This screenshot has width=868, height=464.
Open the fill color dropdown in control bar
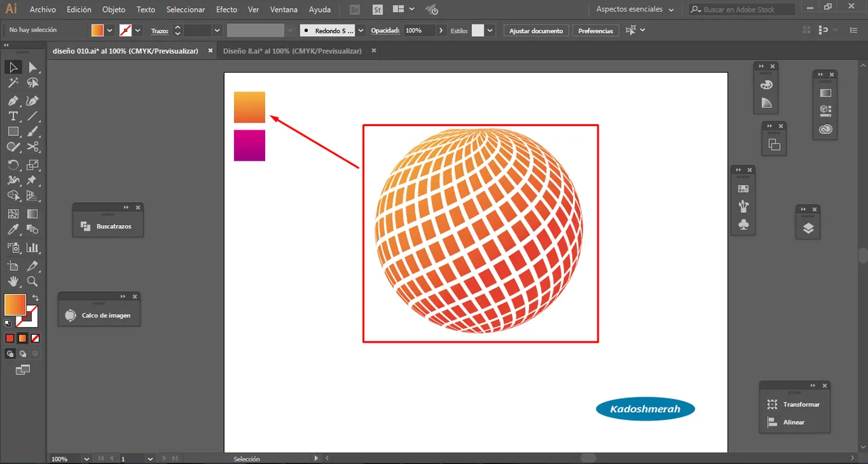pyautogui.click(x=110, y=31)
